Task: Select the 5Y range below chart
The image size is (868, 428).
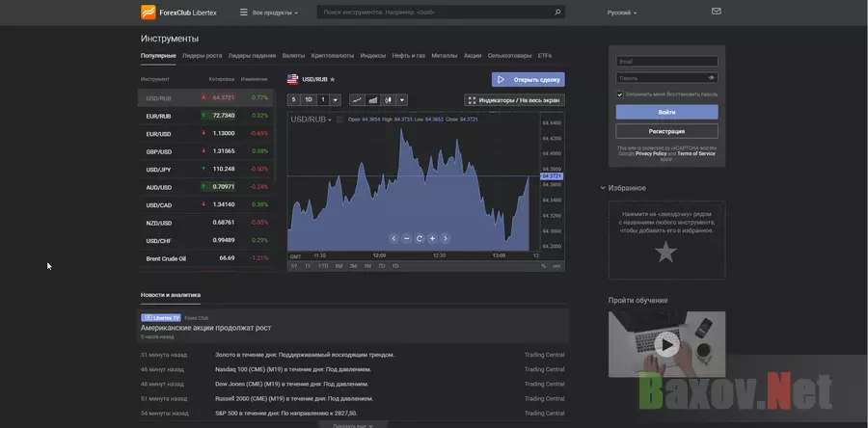Action: (x=294, y=266)
